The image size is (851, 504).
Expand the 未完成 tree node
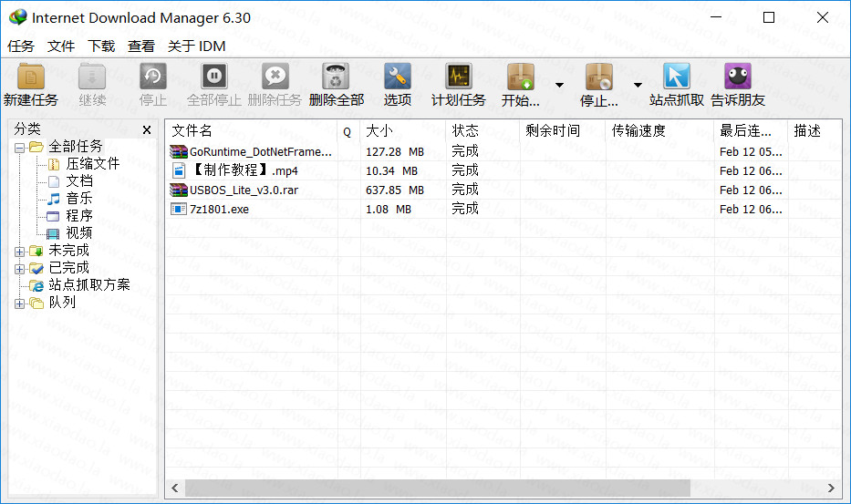pyautogui.click(x=19, y=252)
